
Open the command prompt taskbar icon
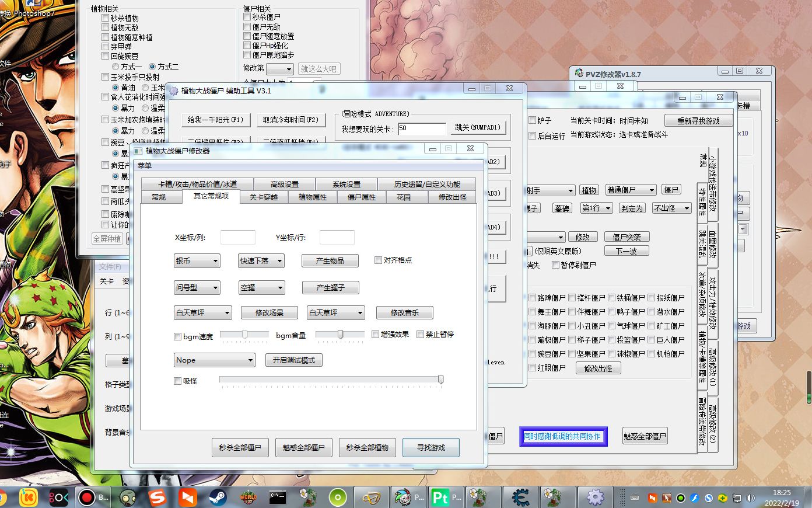(x=278, y=497)
